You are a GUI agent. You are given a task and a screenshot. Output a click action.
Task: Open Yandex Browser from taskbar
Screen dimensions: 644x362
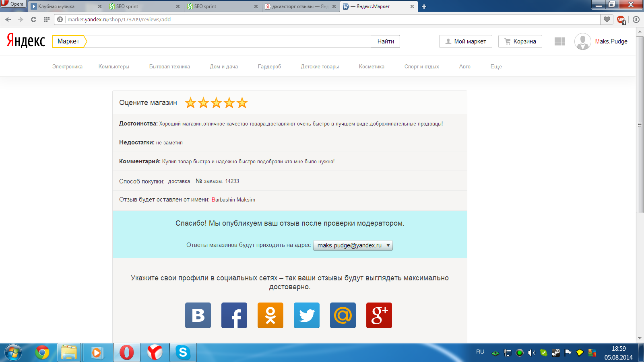click(x=155, y=353)
